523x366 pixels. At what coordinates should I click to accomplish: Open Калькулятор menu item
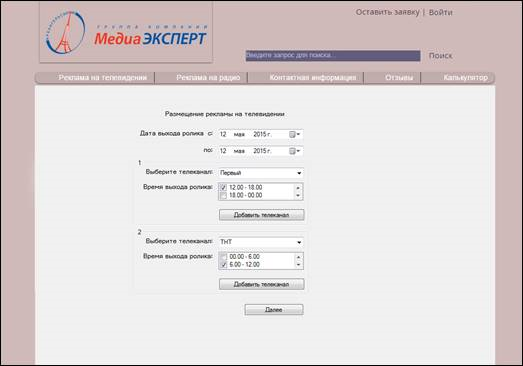(x=465, y=78)
